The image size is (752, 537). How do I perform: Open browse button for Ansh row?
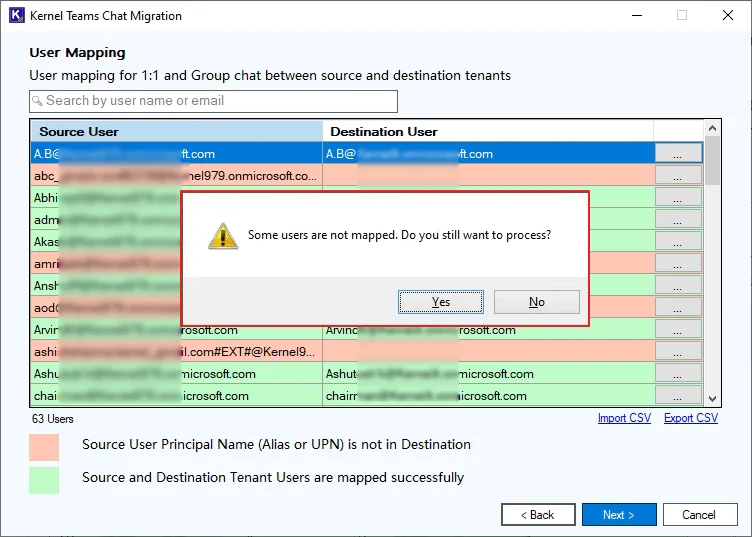[678, 285]
